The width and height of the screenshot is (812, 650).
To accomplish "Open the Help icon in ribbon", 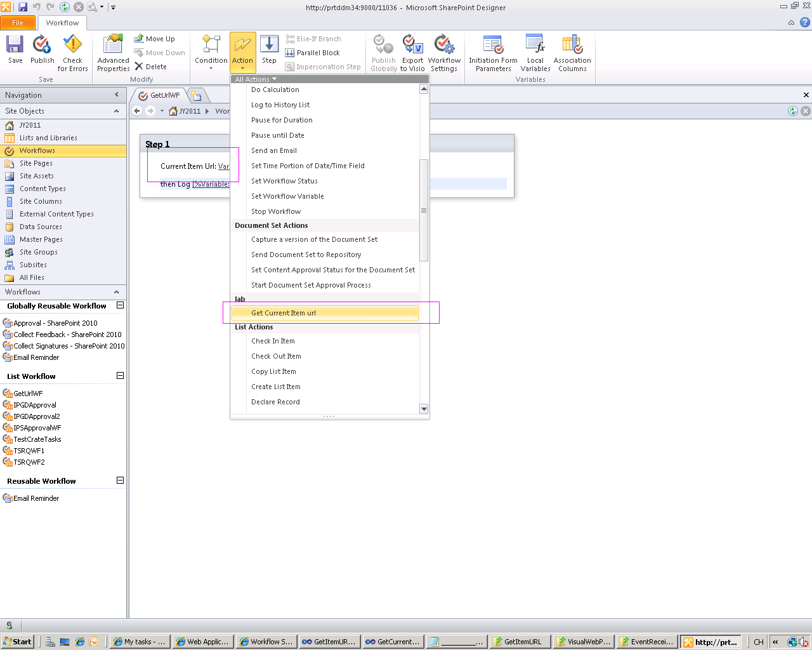I will point(804,23).
